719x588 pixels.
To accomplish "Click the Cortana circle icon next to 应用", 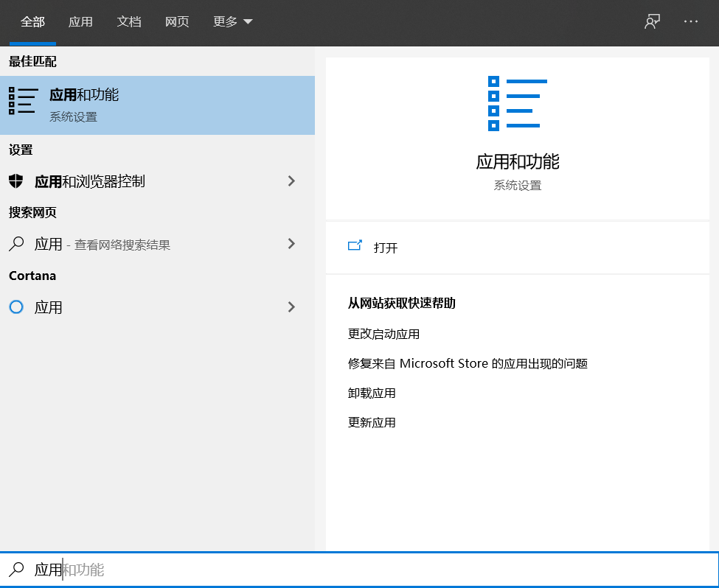I will [15, 307].
